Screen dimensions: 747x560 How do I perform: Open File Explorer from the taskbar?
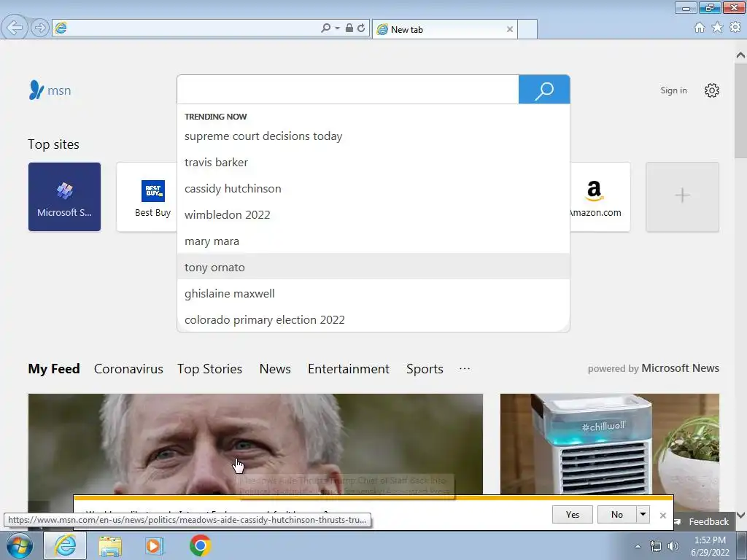(x=110, y=545)
